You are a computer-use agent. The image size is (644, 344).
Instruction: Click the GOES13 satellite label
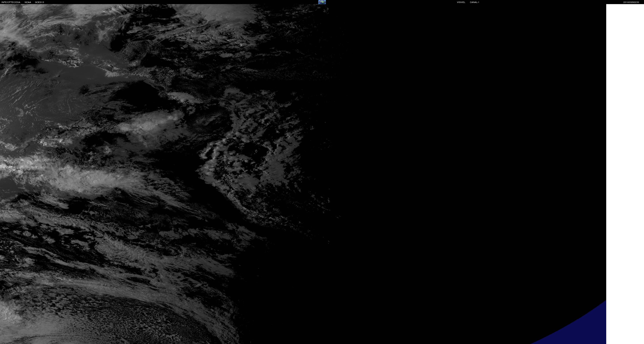click(x=39, y=2)
